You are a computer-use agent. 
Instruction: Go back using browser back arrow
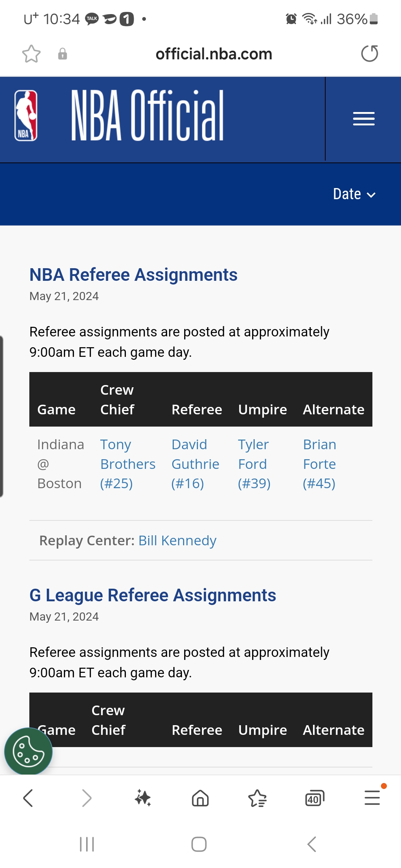click(28, 798)
